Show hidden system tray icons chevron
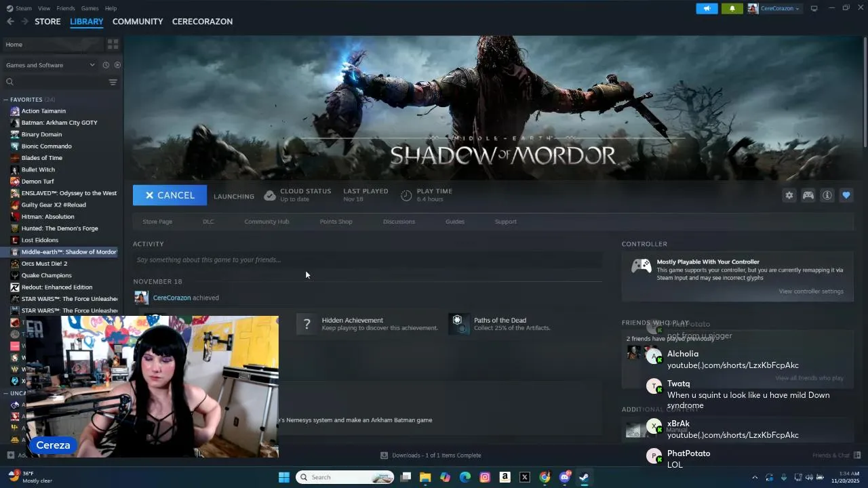868x488 pixels. coord(755,477)
